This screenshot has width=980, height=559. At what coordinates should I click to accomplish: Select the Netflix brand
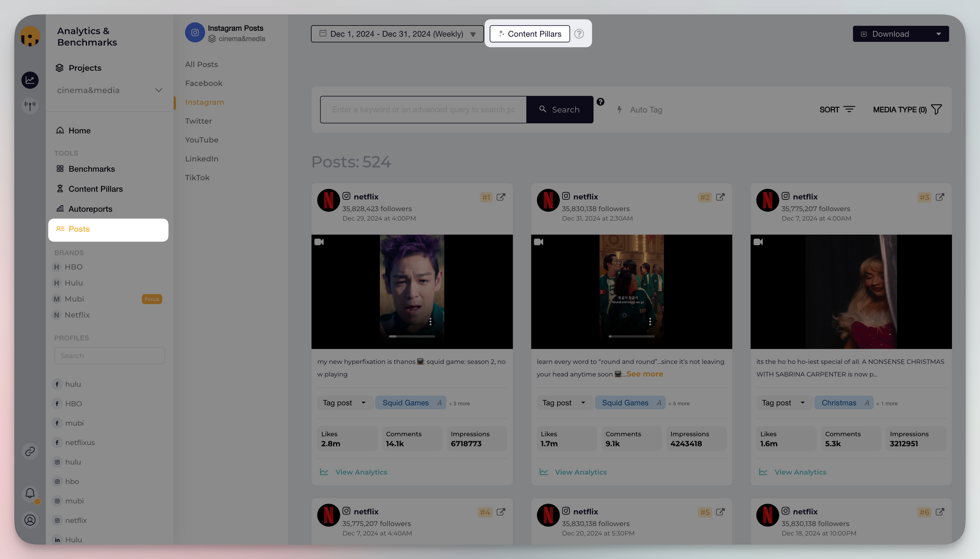77,315
